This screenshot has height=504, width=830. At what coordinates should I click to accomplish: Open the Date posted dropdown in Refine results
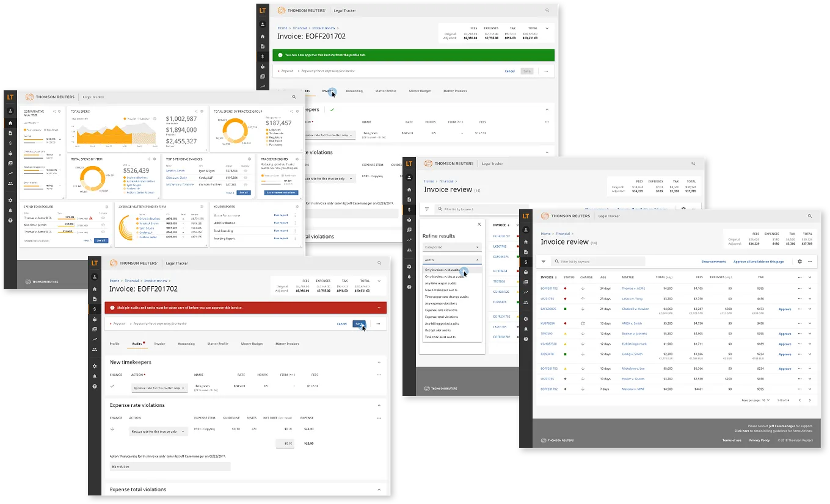(x=451, y=247)
